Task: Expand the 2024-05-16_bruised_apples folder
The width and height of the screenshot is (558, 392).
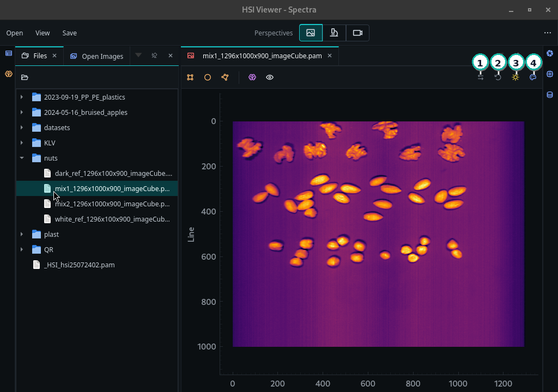Action: tap(22, 112)
